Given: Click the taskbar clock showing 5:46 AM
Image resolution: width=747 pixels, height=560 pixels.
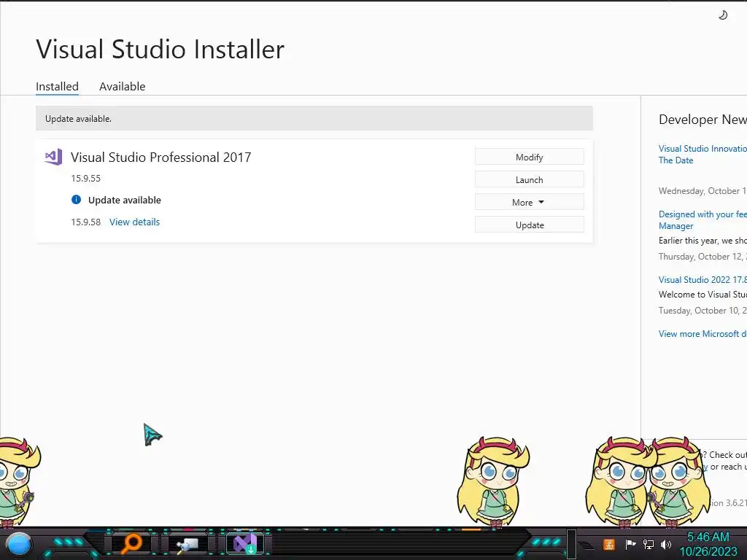Looking at the screenshot, I should (708, 537).
